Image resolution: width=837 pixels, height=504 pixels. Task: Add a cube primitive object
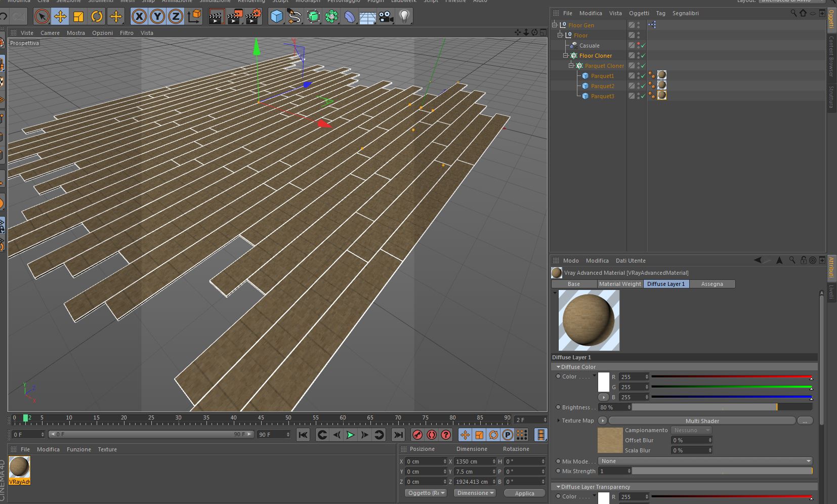[277, 17]
